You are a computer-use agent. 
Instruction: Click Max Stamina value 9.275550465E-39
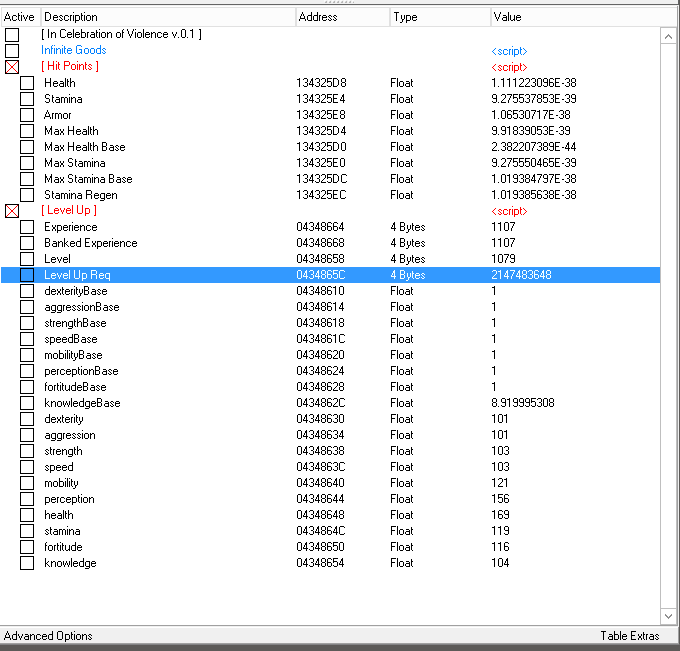coord(534,163)
